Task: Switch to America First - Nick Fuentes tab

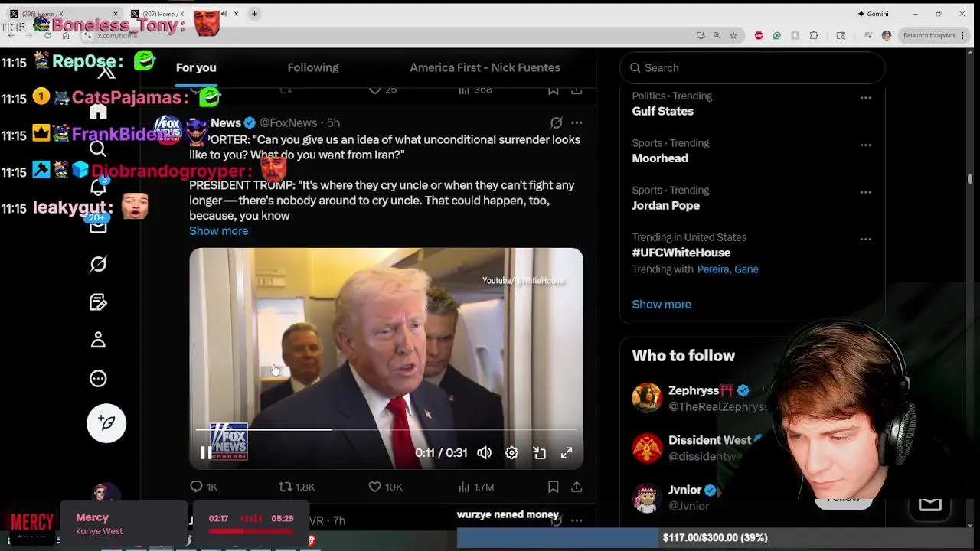Action: [485, 67]
